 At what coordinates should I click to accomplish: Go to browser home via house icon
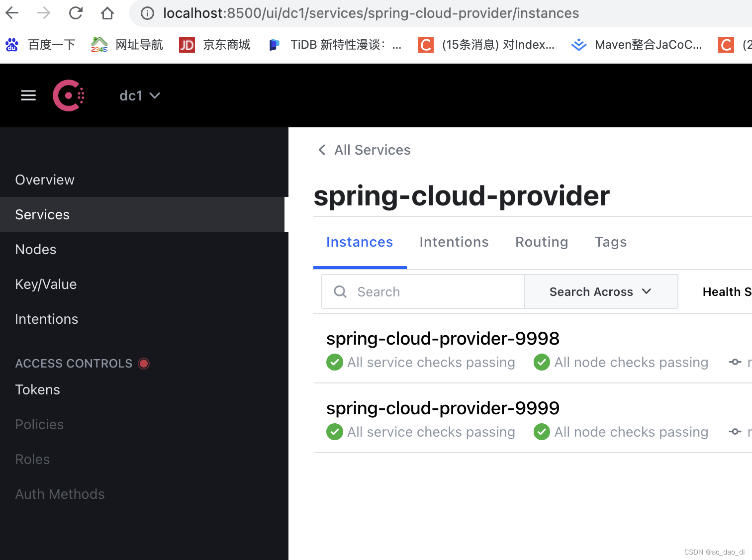click(107, 13)
